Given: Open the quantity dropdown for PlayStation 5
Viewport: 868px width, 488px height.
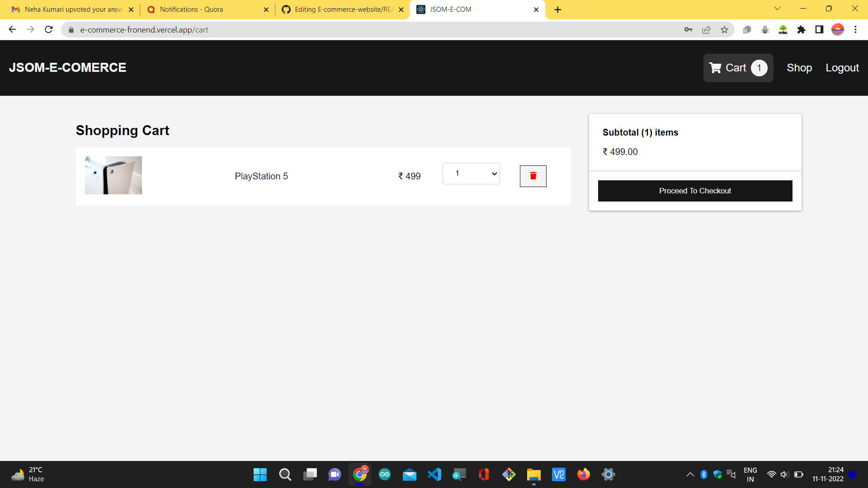Looking at the screenshot, I should pyautogui.click(x=471, y=173).
